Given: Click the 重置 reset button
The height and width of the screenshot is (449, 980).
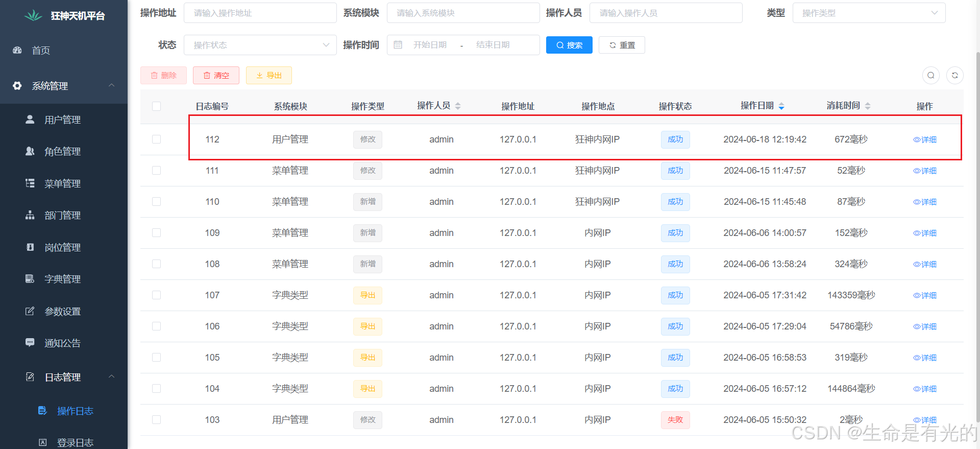Looking at the screenshot, I should [622, 45].
